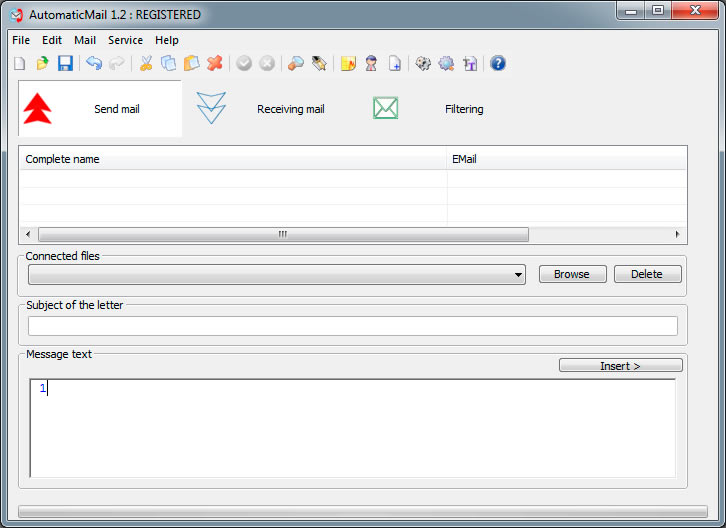Click the Paste clipboard icon
Image resolution: width=726 pixels, height=528 pixels.
(x=191, y=64)
